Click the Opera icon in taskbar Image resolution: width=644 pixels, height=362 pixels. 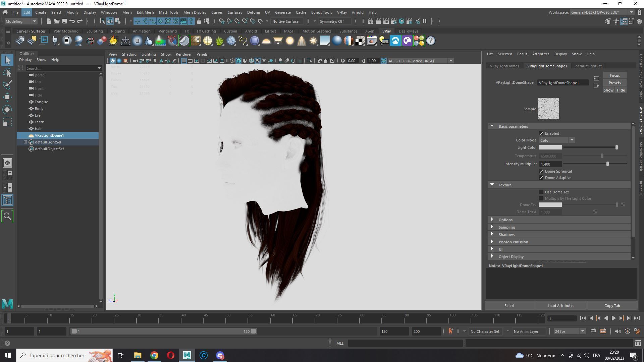[171, 355]
